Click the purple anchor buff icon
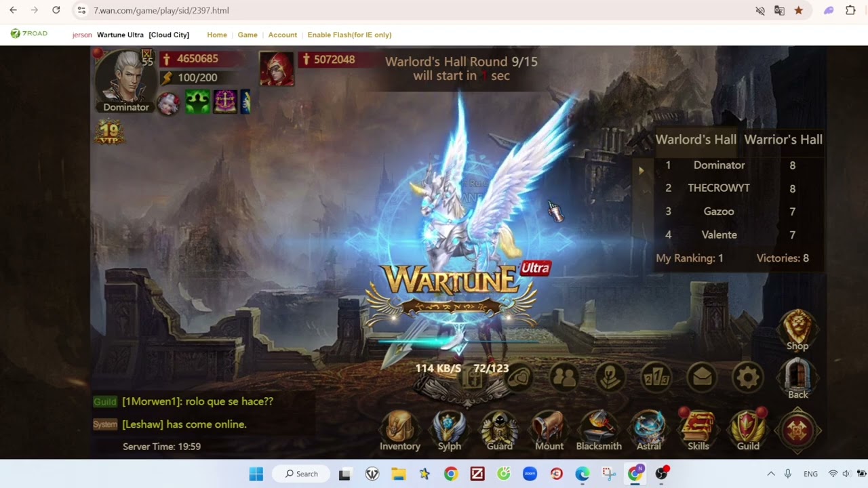 pyautogui.click(x=225, y=102)
